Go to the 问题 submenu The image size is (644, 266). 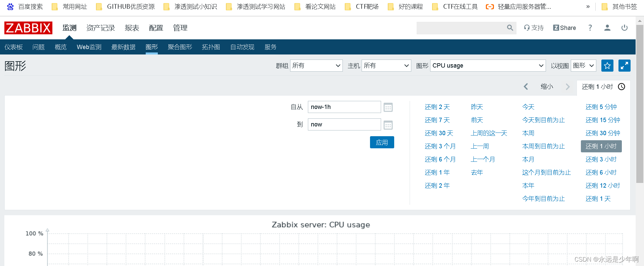[39, 47]
